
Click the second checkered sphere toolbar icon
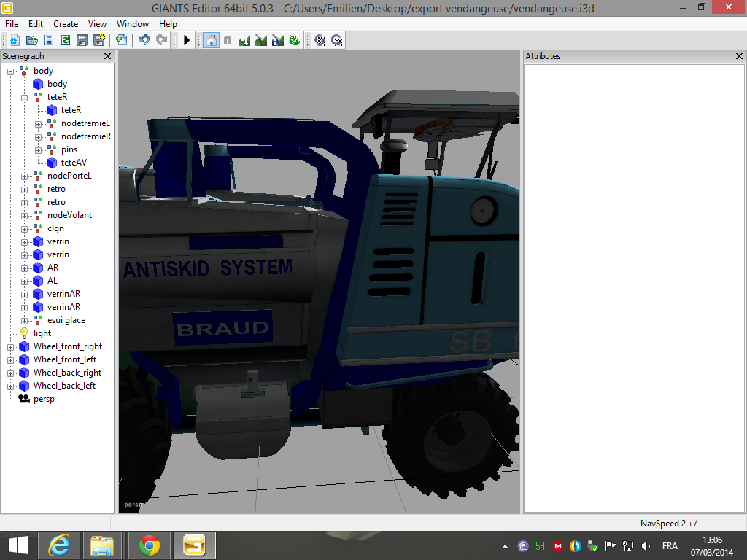[337, 41]
